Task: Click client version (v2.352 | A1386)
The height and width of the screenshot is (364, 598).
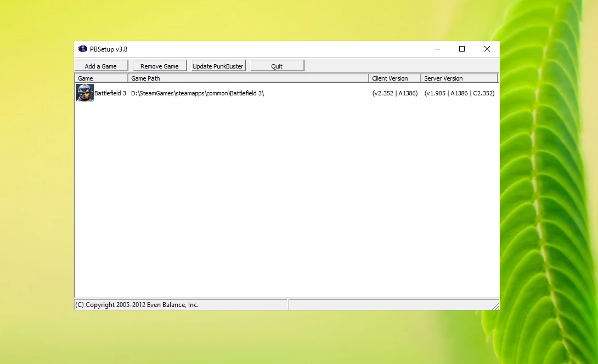Action: pos(395,93)
